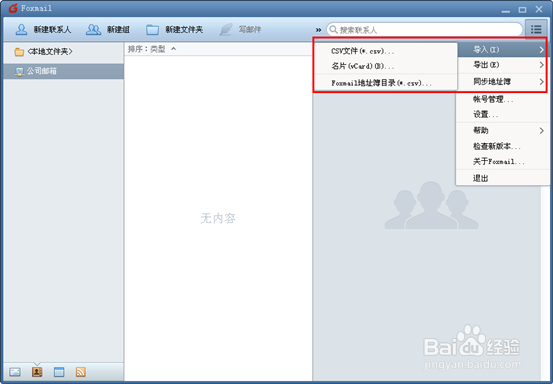
Task: Select the 本地文件夹 tree item
Action: tap(63, 52)
